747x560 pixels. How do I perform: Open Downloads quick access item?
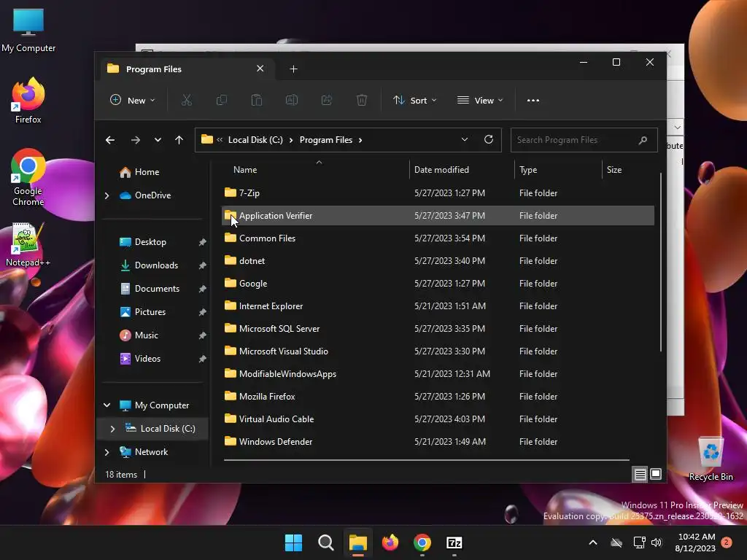[x=149, y=265]
